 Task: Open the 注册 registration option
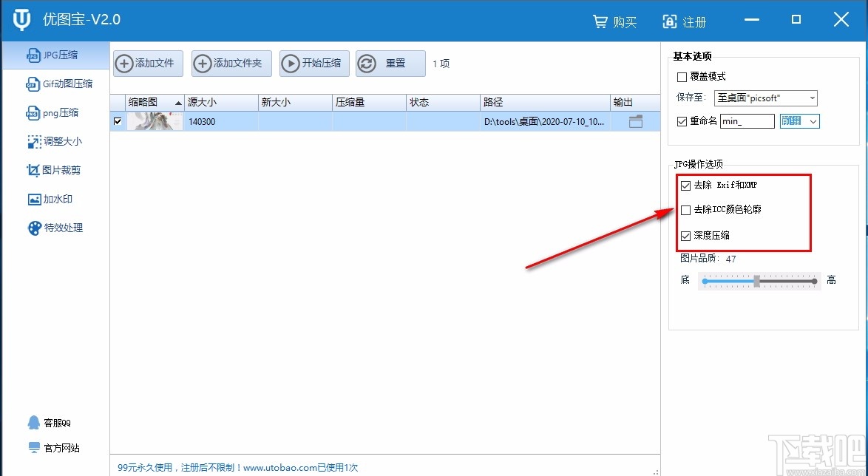point(685,21)
